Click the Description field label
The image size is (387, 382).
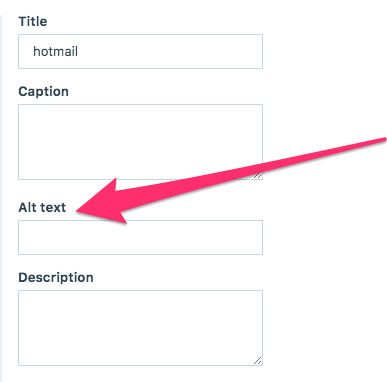click(56, 277)
